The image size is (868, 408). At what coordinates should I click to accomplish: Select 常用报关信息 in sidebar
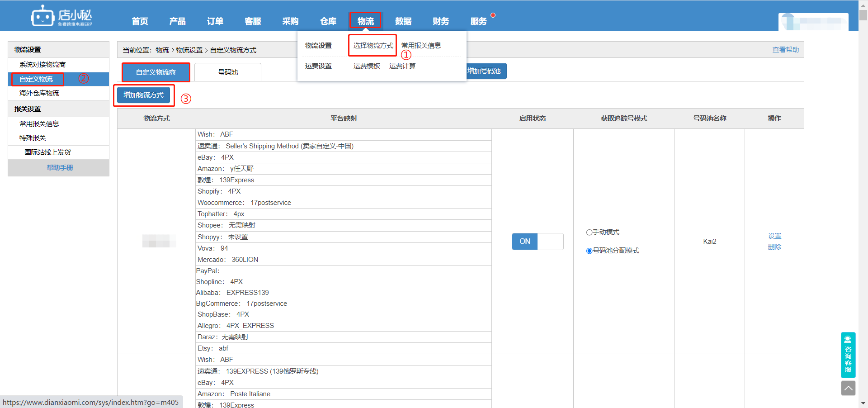point(59,124)
